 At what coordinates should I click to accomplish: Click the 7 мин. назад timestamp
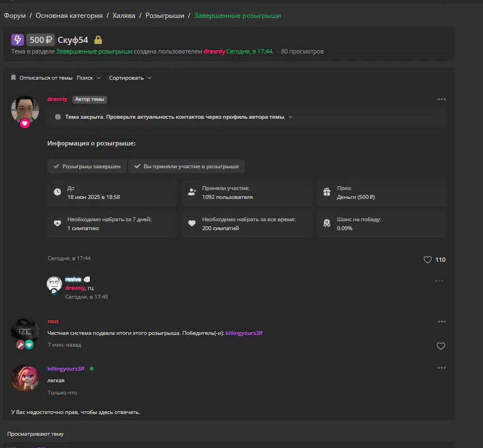pos(64,345)
